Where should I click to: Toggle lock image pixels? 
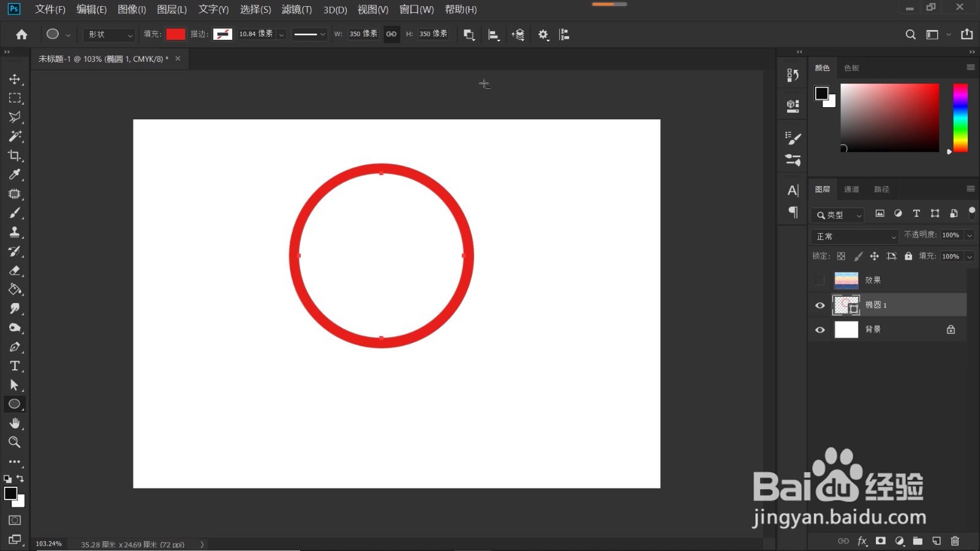tap(858, 256)
